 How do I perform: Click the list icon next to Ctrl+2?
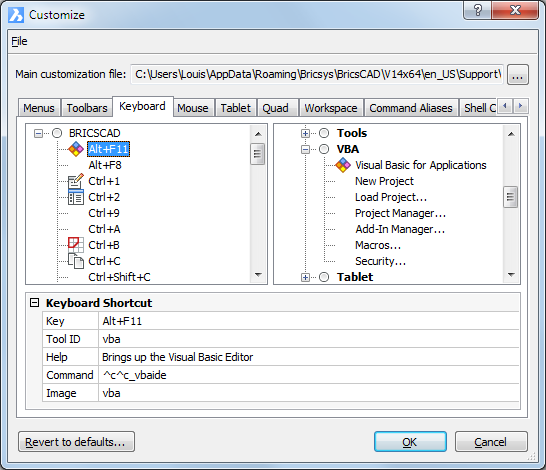(76, 197)
